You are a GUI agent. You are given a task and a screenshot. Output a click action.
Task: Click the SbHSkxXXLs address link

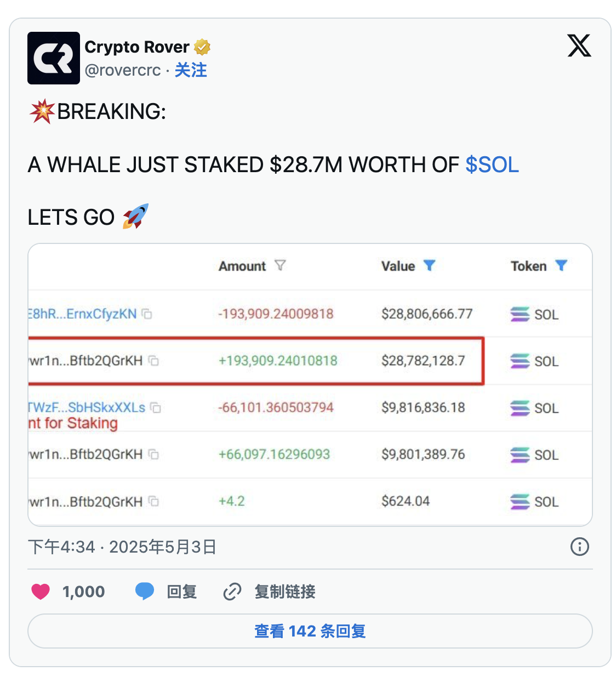87,408
